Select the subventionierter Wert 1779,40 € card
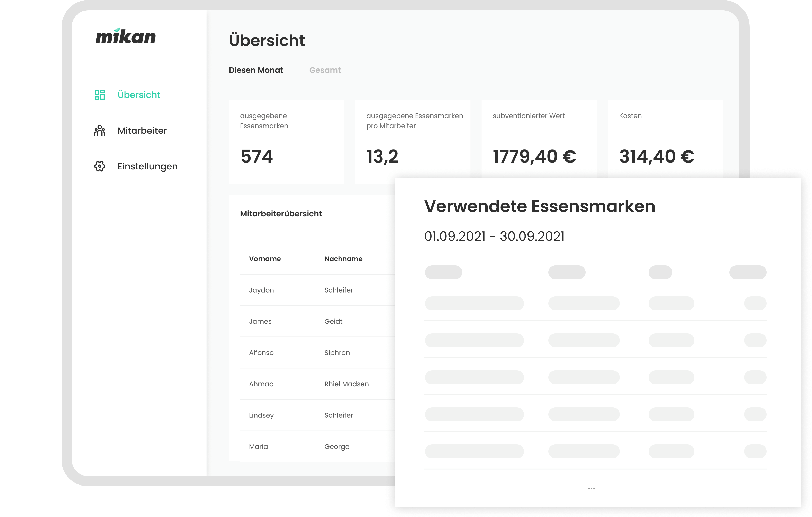This screenshot has width=812, height=517. coord(539,139)
